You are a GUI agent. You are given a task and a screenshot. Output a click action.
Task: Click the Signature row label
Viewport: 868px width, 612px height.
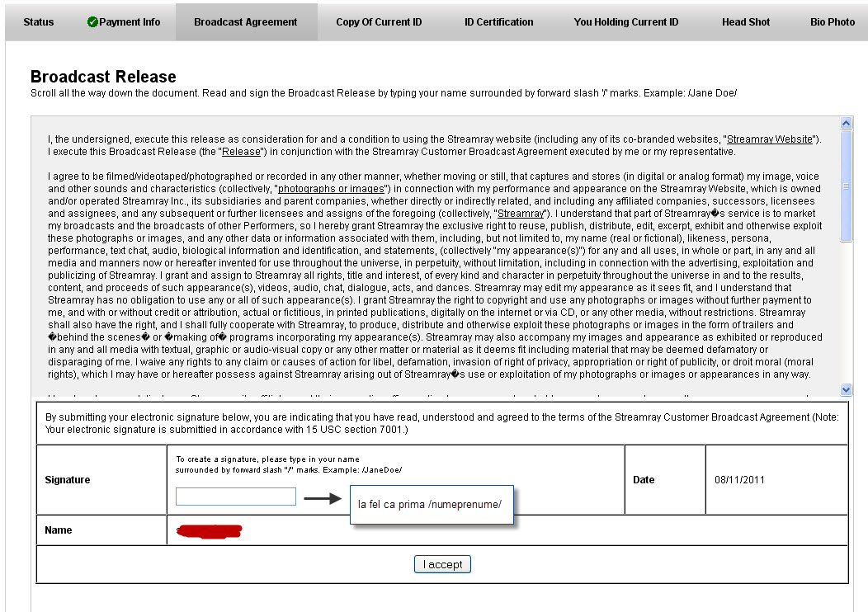[68, 480]
